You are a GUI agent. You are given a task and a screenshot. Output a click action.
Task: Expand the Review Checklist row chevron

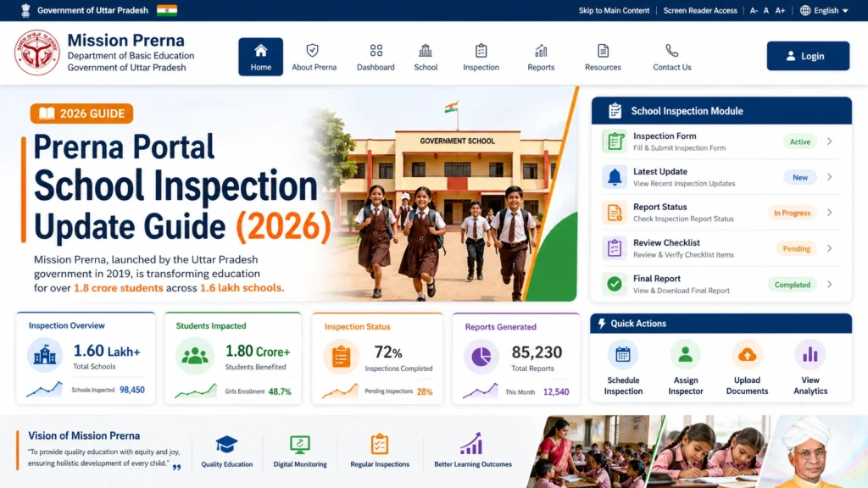[829, 248]
